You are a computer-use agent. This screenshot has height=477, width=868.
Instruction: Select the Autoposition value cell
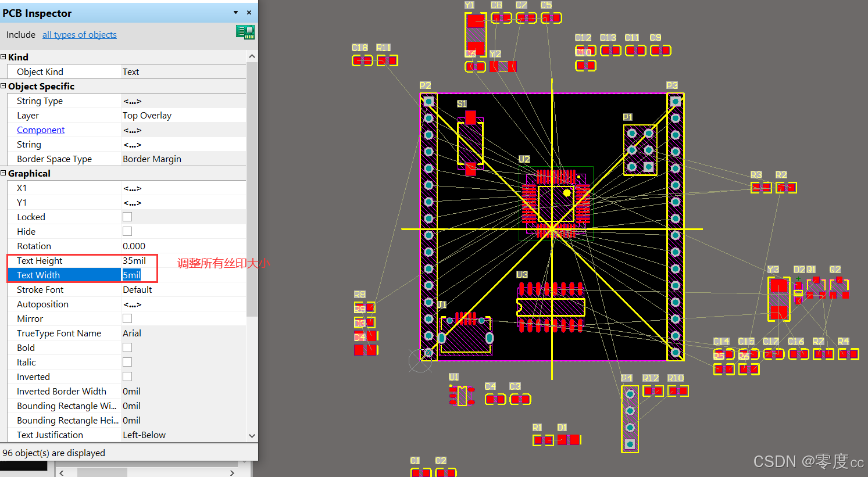coord(184,304)
